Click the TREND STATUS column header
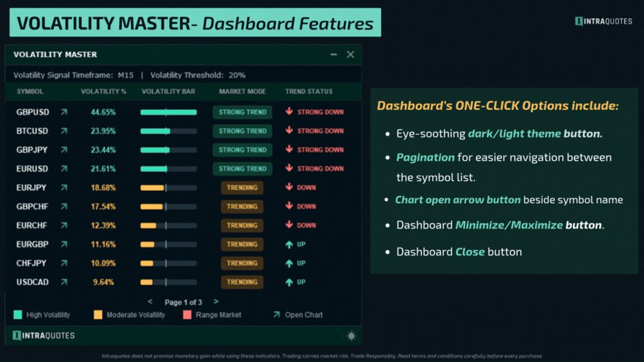 coord(309,91)
